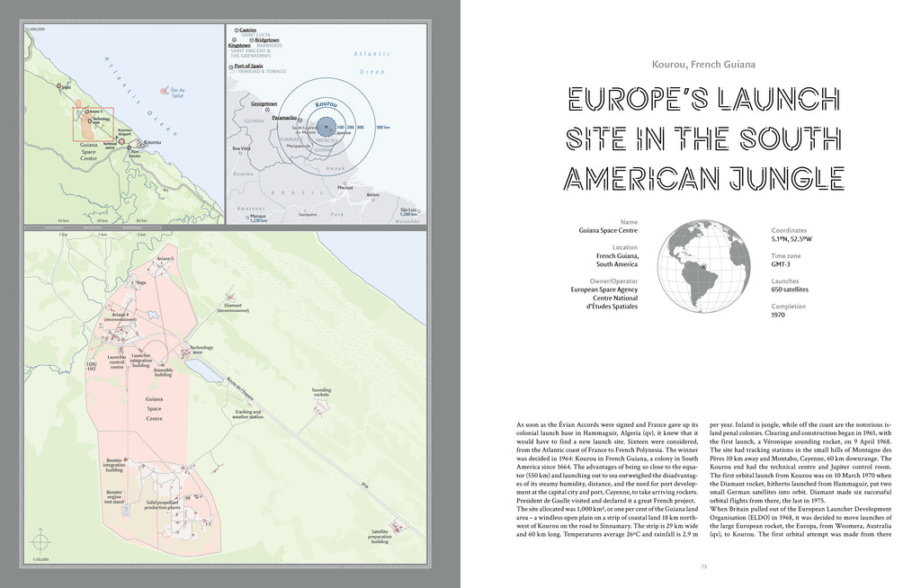Click the blue lake beside Technology zone

(x=204, y=370)
